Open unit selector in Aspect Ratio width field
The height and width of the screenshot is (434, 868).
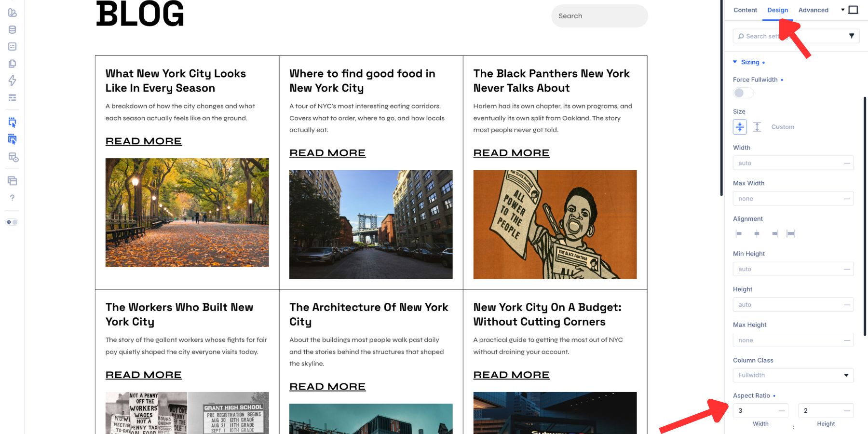click(x=782, y=411)
